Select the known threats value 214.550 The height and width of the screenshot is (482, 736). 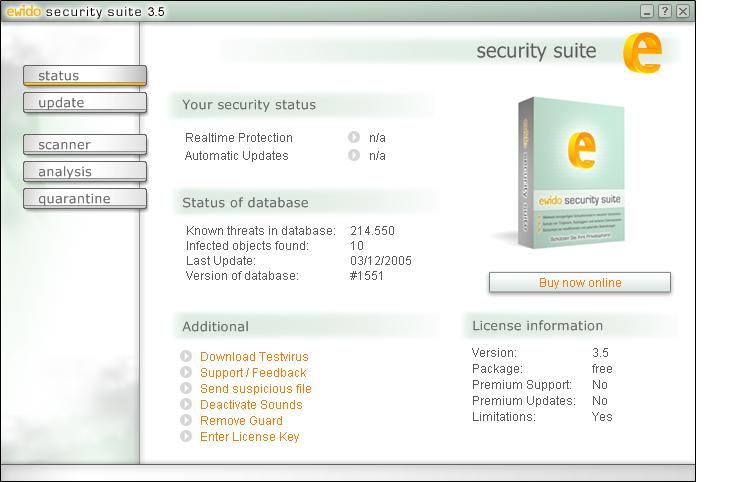tap(372, 230)
